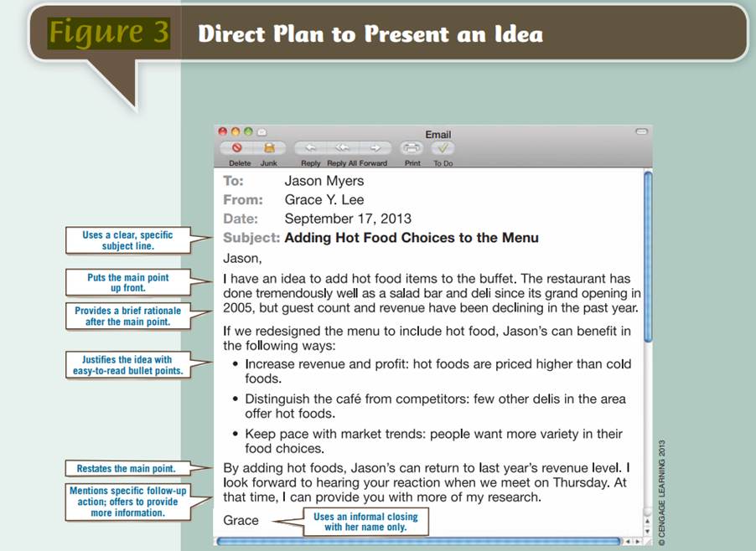The image size is (756, 551).
Task: Click the sender name Grace Y. Lee
Action: [324, 199]
